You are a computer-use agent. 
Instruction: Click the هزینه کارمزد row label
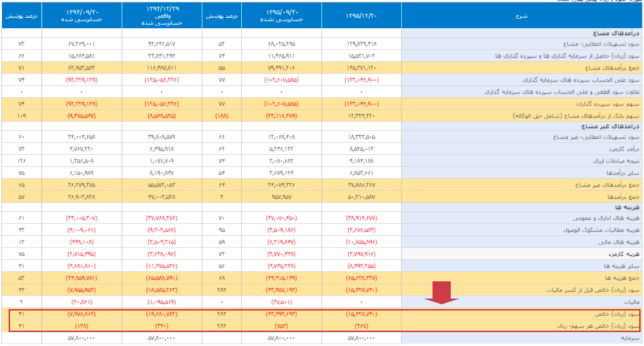pos(624,254)
